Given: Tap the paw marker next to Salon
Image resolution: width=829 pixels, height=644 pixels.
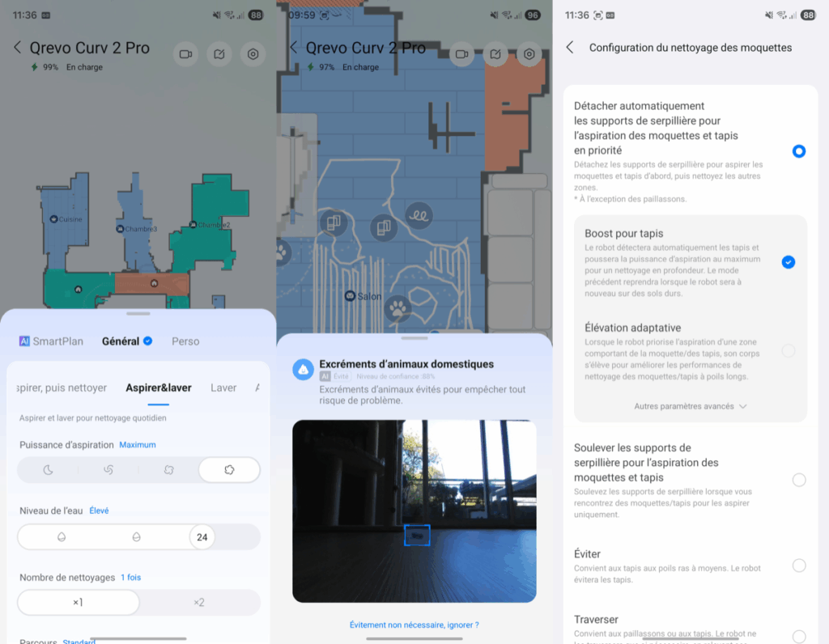Looking at the screenshot, I should [397, 307].
